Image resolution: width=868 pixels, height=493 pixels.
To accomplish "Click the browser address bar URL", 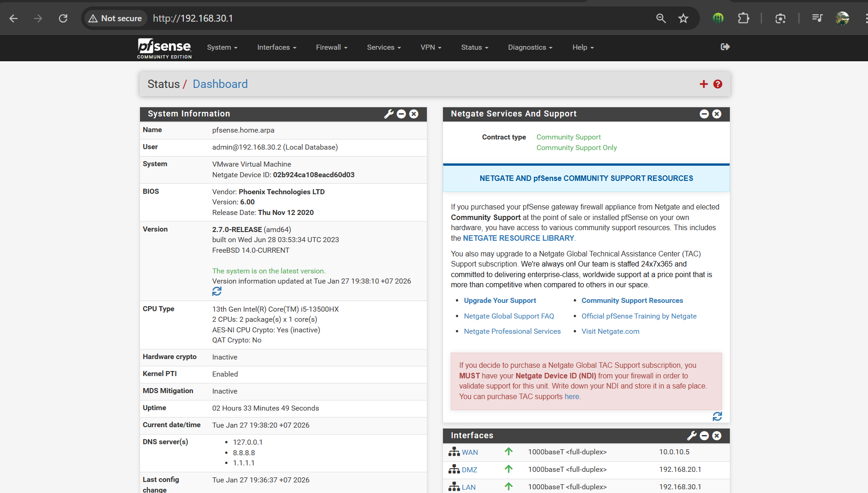I will (x=193, y=18).
